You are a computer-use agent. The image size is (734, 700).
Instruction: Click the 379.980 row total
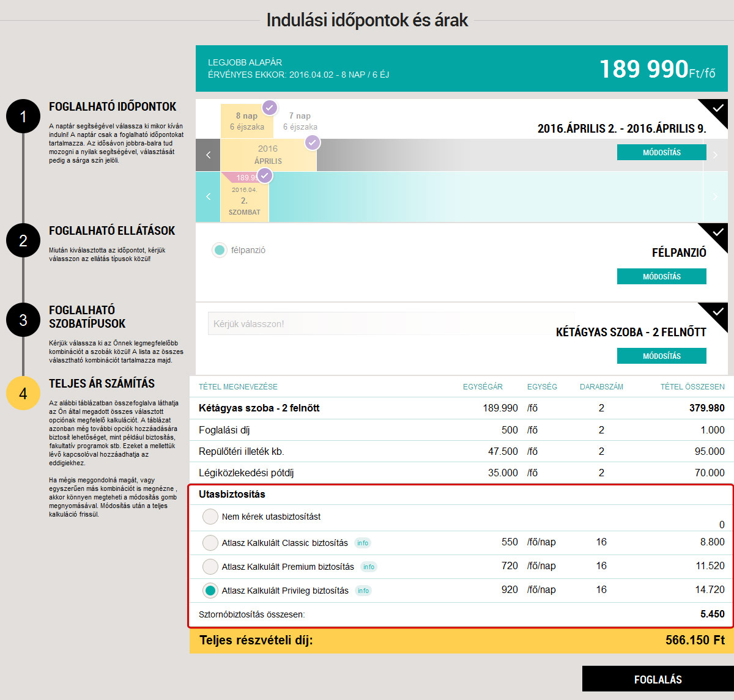click(x=707, y=408)
